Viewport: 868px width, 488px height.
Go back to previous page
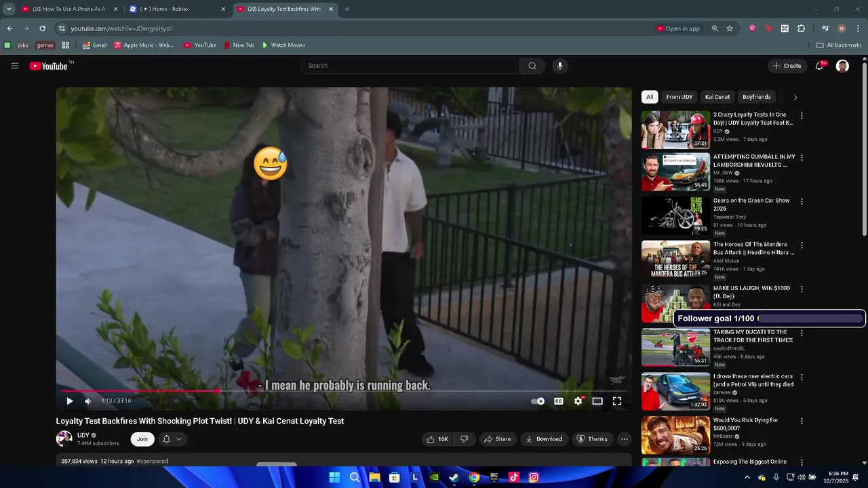[9, 28]
